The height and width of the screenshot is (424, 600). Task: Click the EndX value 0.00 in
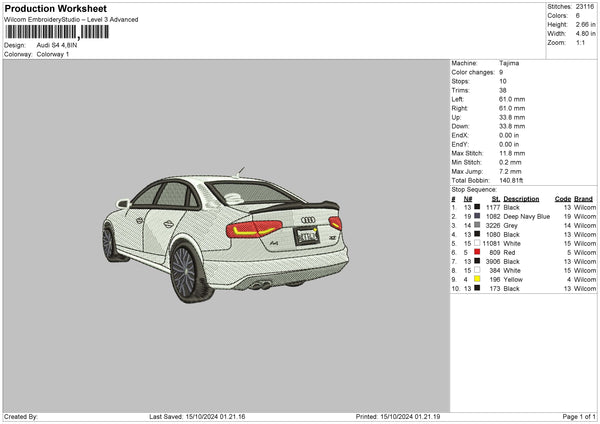tap(509, 135)
